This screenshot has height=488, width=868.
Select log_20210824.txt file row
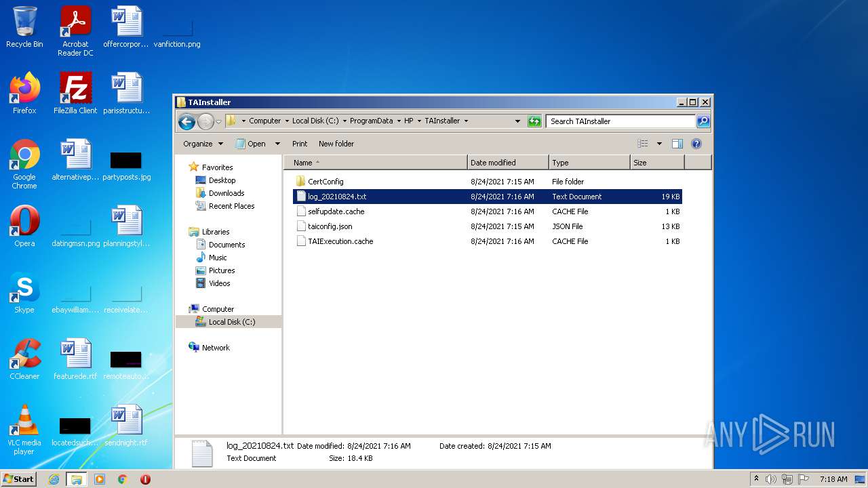(488, 197)
